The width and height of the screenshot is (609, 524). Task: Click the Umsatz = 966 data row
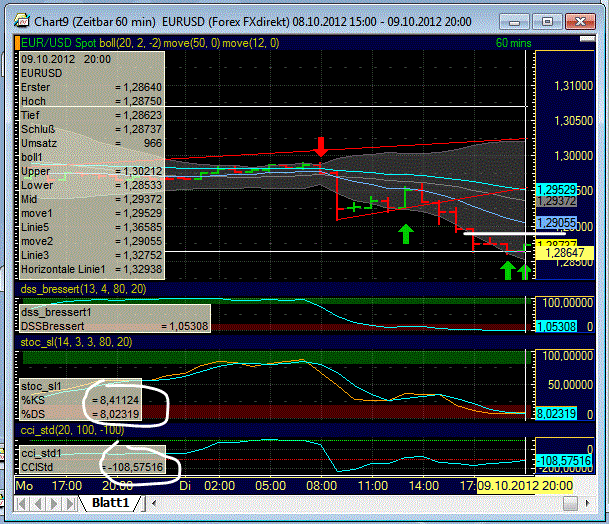click(x=91, y=143)
